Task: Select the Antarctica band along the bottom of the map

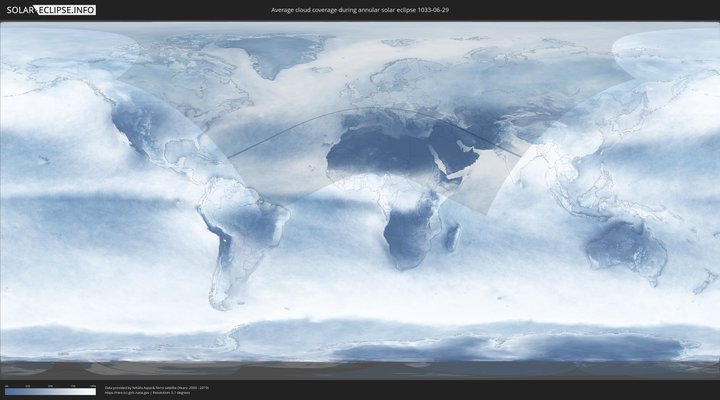Action: click(x=360, y=345)
